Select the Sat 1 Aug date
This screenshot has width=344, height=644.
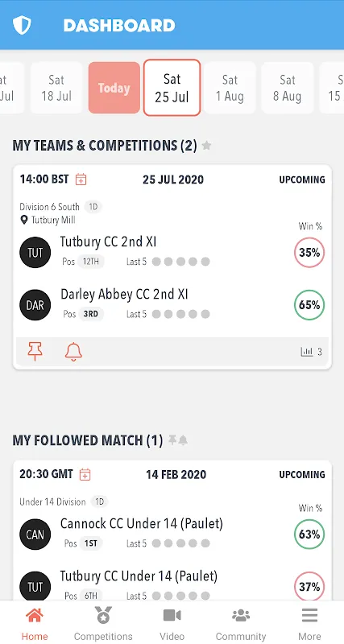point(230,88)
